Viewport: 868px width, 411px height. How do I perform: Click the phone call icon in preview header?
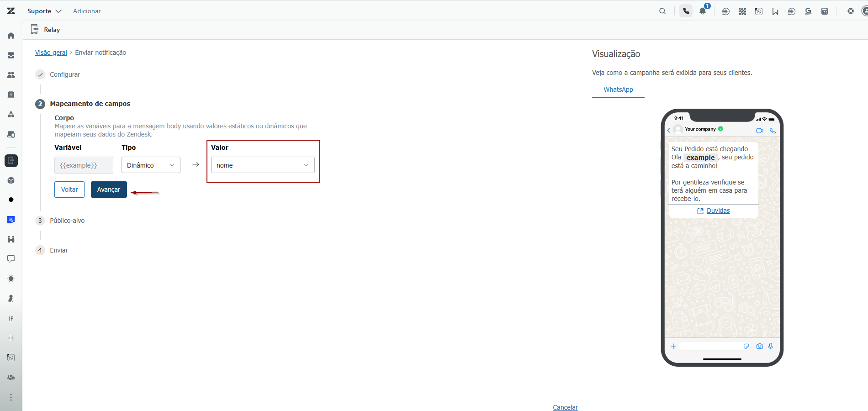click(773, 131)
